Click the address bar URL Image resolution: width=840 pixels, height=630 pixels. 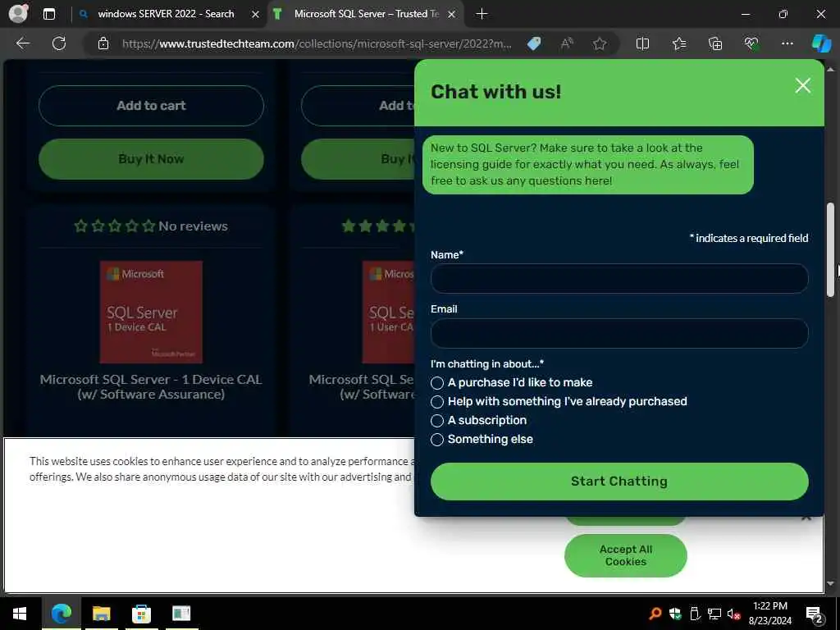(317, 43)
